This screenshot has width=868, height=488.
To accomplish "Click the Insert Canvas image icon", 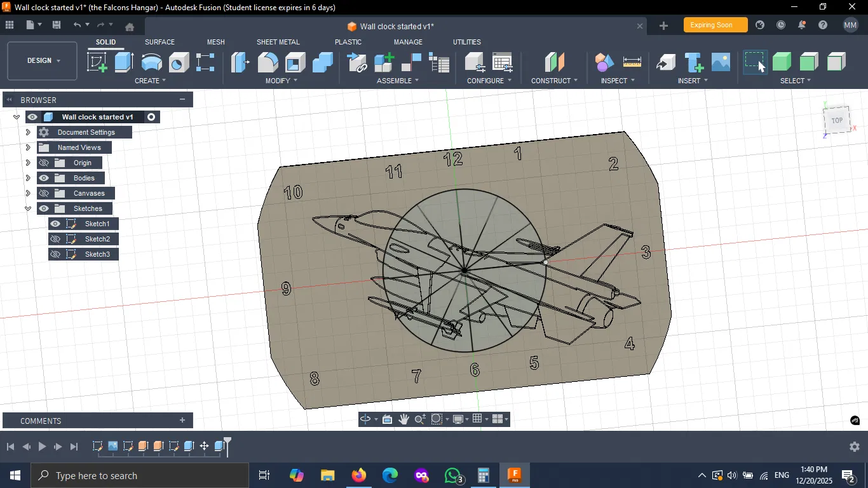I will click(721, 62).
